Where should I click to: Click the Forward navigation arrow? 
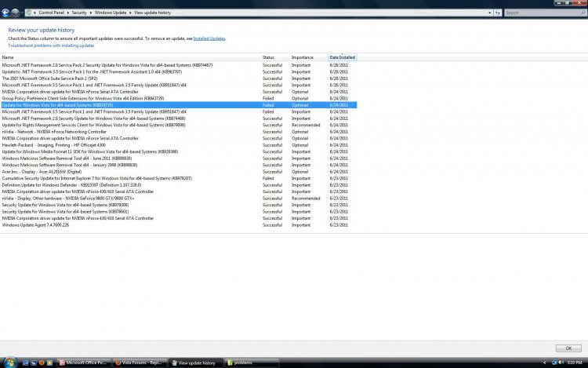click(x=15, y=13)
